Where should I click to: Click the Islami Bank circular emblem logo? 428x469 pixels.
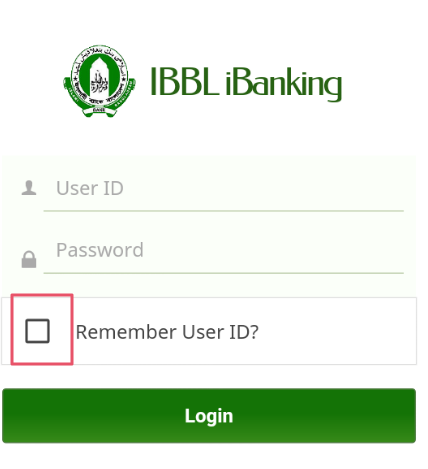pyautogui.click(x=99, y=81)
